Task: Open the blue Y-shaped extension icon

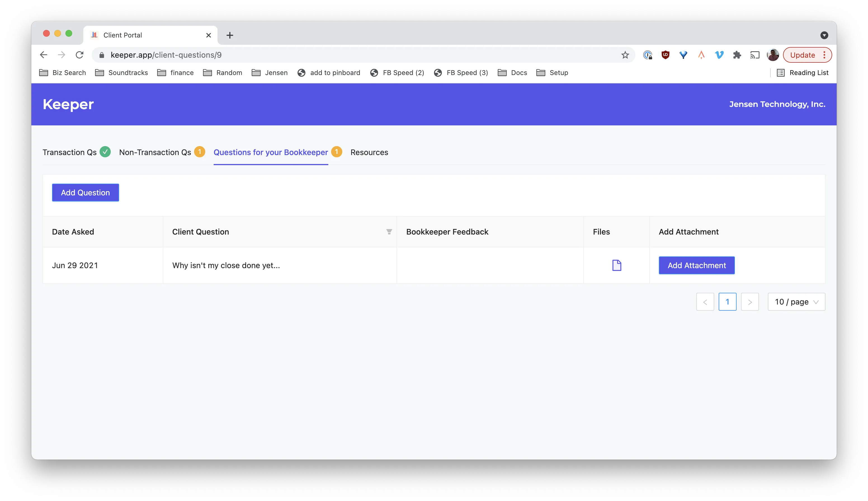Action: (683, 55)
